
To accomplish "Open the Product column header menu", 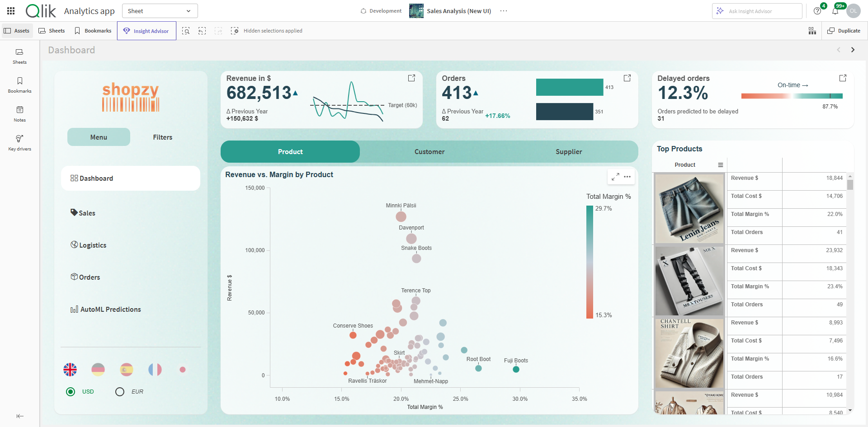I will (x=721, y=165).
